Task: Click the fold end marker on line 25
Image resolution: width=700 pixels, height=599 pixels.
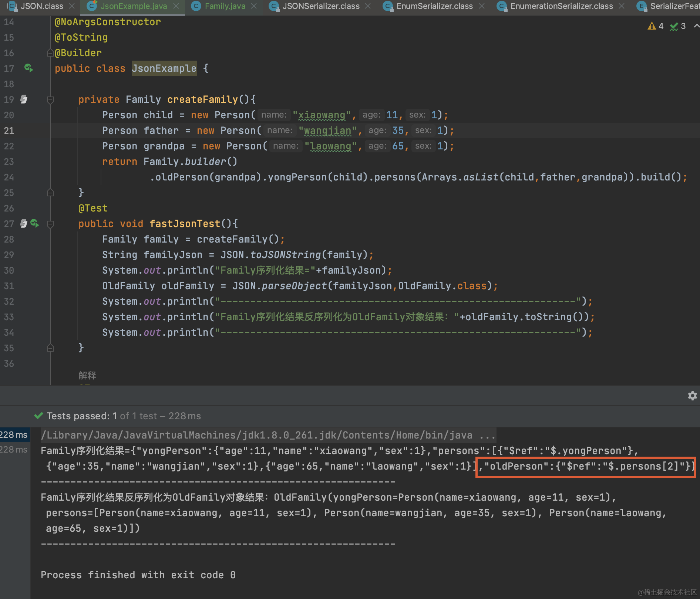Action: click(x=50, y=193)
